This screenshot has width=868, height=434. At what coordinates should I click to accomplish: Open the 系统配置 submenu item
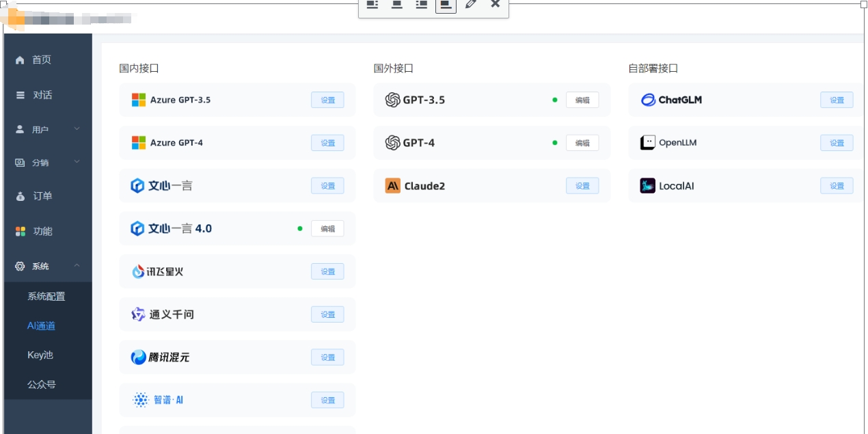(x=46, y=297)
